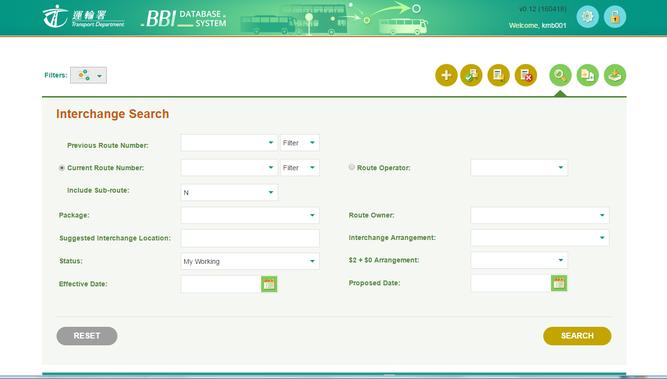Click the padlock logout icon
Viewport: 667px width, 379px height.
[615, 17]
